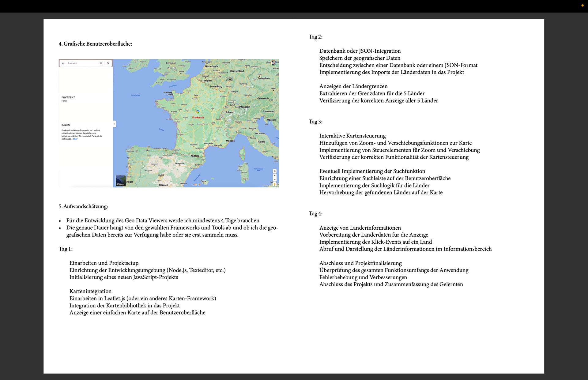
Task: Click the line 'Einarbeiten und Projektsetup.'
Action: coord(104,263)
